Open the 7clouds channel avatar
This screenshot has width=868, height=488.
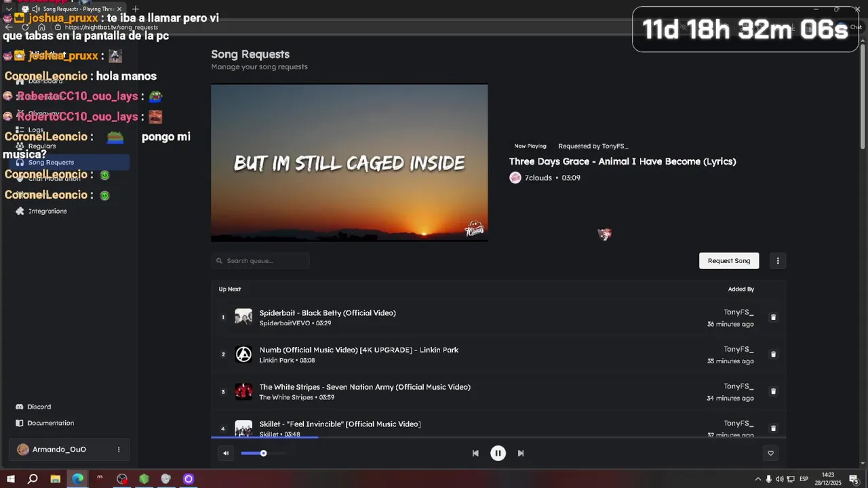(515, 178)
